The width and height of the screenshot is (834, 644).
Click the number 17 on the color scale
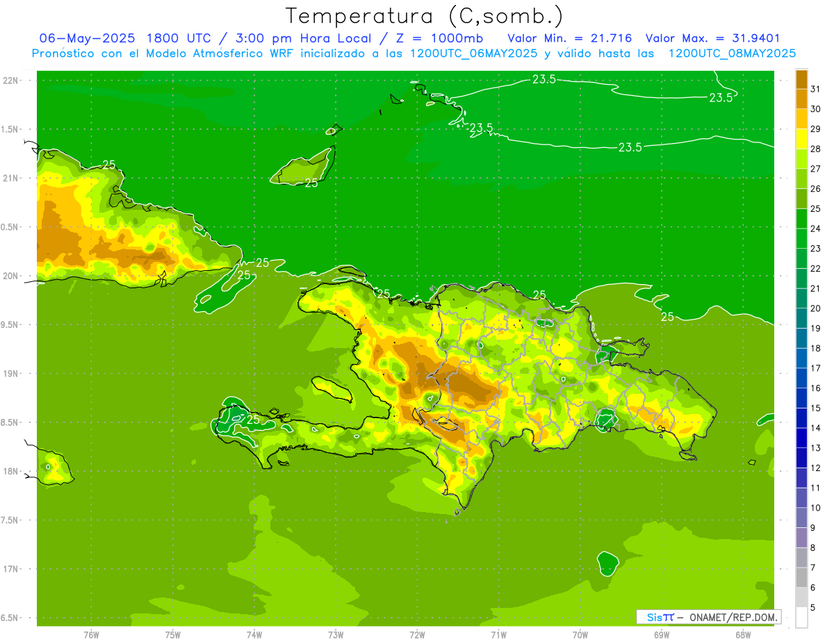[815, 368]
